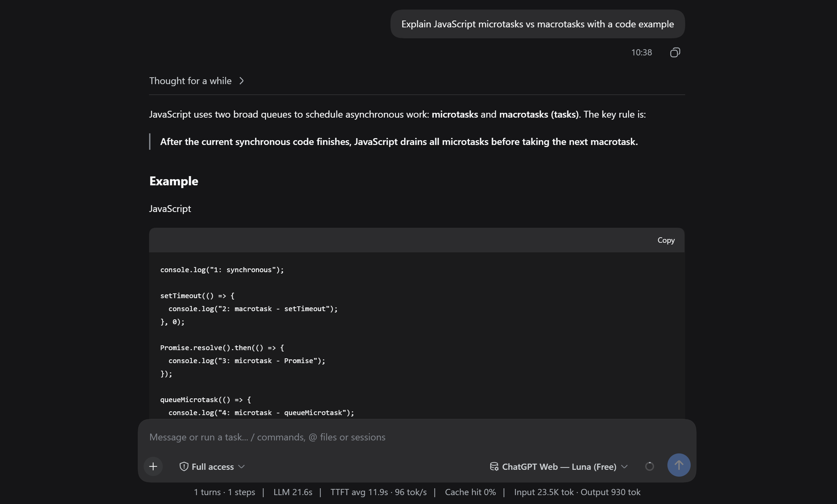
Task: Send the message with the up arrow button
Action: click(679, 465)
